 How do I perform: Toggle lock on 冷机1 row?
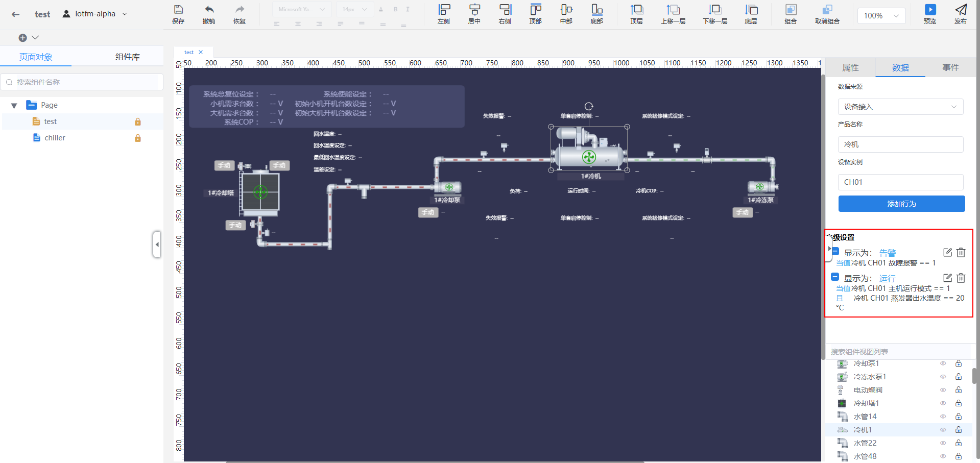[959, 430]
